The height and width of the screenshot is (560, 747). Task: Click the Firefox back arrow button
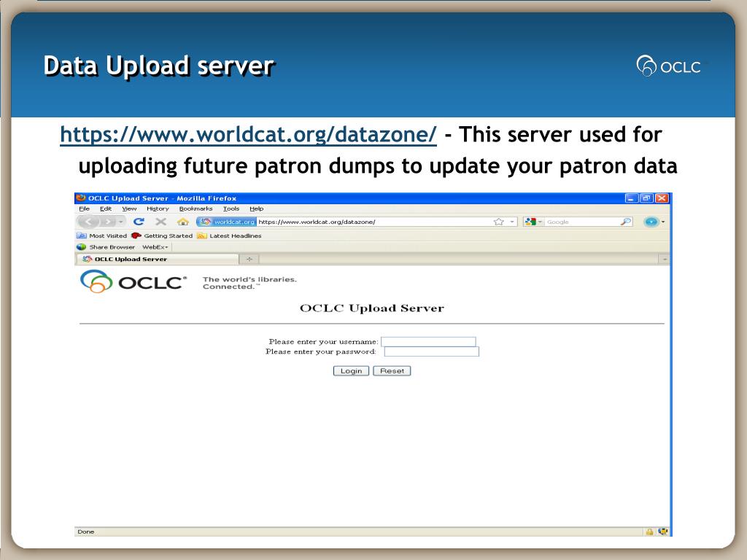(x=88, y=222)
